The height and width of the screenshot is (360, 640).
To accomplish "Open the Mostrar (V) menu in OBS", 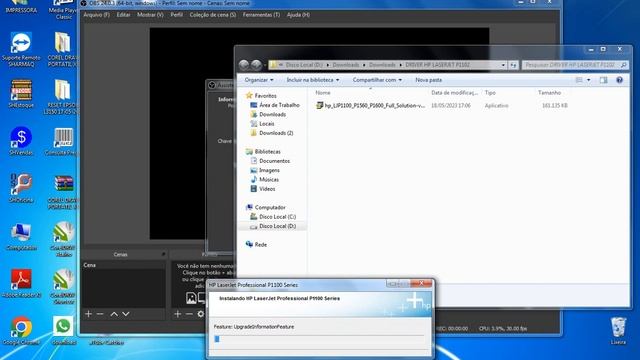I will point(150,15).
